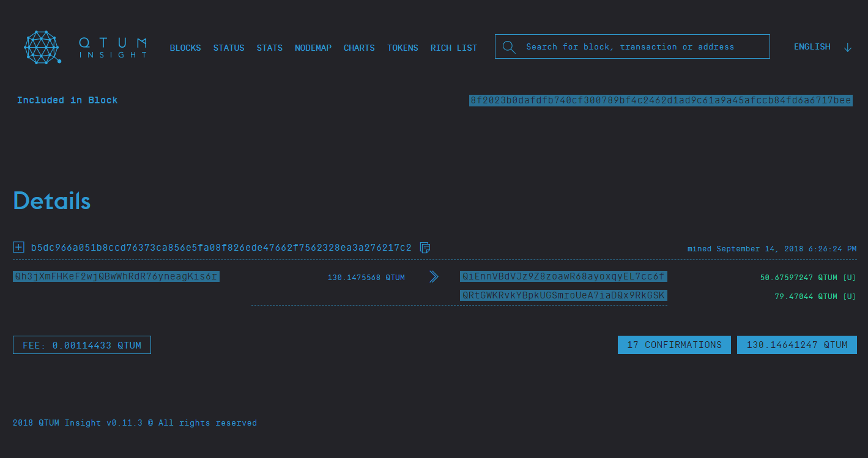
Task: Focus the block, transaction or address search field
Action: pos(632,46)
